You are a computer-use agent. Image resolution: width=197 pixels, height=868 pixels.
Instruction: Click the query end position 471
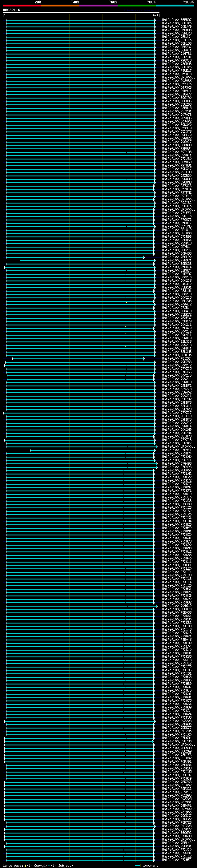click(155, 15)
